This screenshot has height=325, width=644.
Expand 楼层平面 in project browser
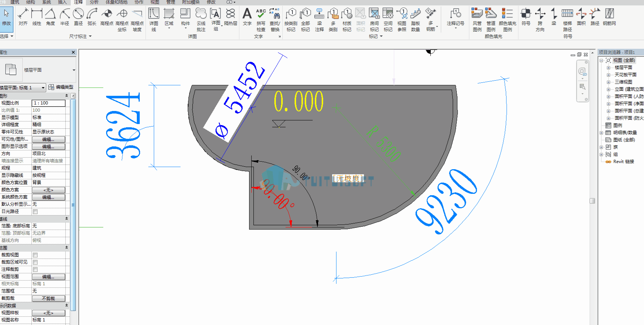pos(609,68)
